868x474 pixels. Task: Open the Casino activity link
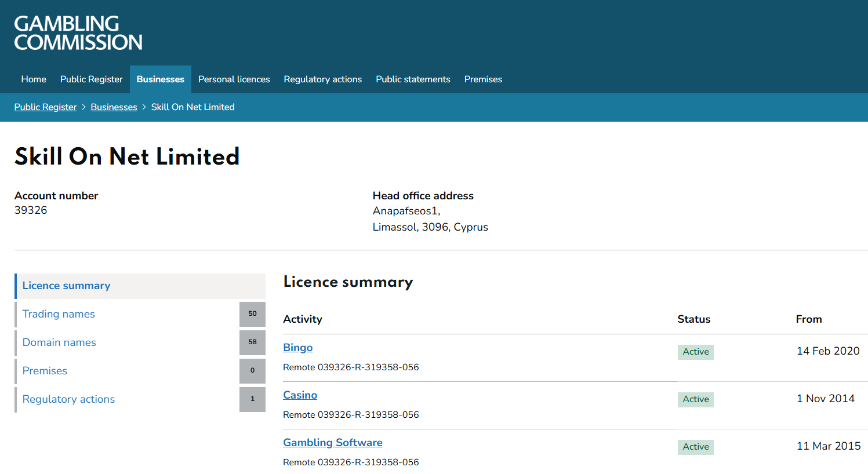[300, 395]
